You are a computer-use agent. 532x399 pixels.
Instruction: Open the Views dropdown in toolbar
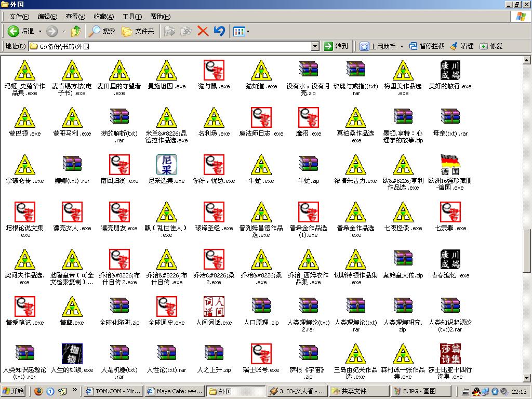[248, 32]
